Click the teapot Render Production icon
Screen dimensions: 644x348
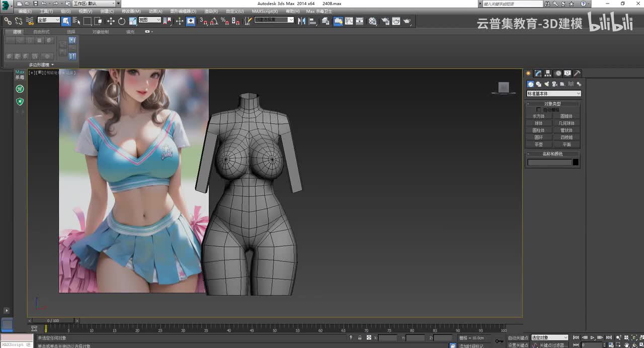(x=407, y=21)
